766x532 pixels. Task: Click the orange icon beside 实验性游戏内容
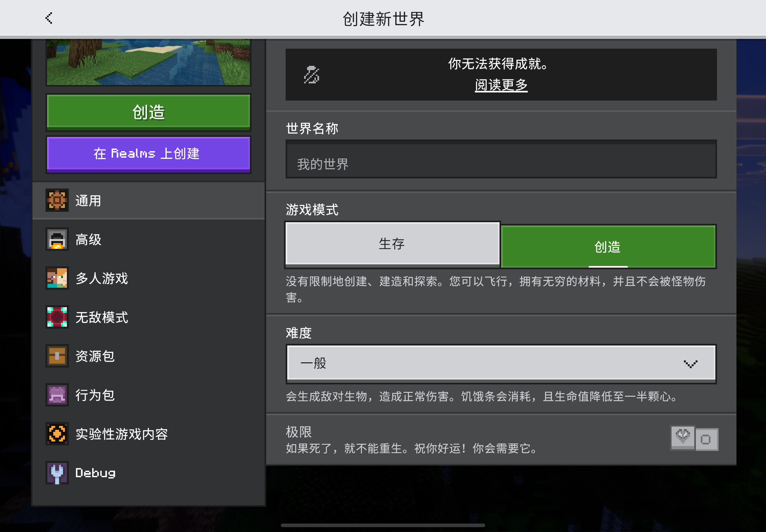(x=57, y=434)
